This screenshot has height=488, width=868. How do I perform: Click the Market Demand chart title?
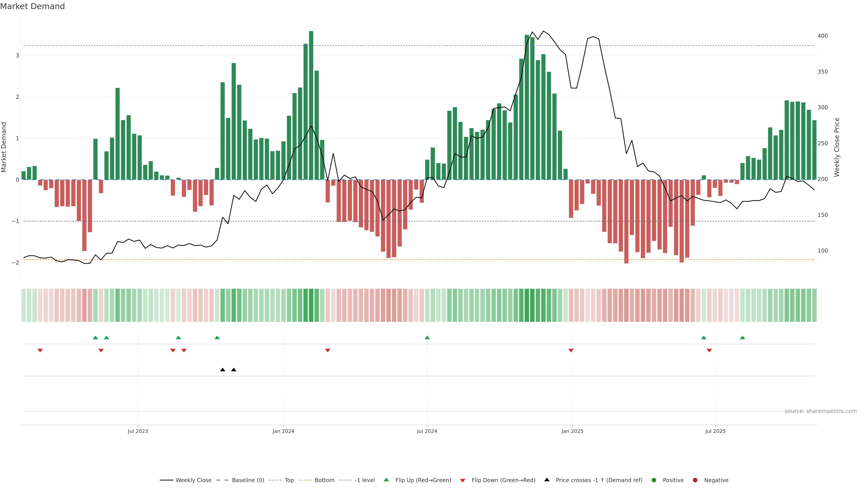[x=32, y=6]
